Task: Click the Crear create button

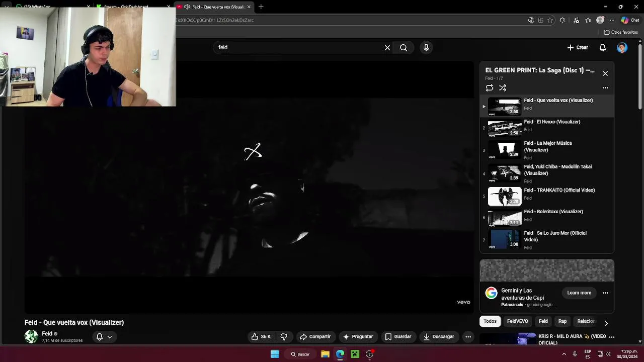Action: 578,47
